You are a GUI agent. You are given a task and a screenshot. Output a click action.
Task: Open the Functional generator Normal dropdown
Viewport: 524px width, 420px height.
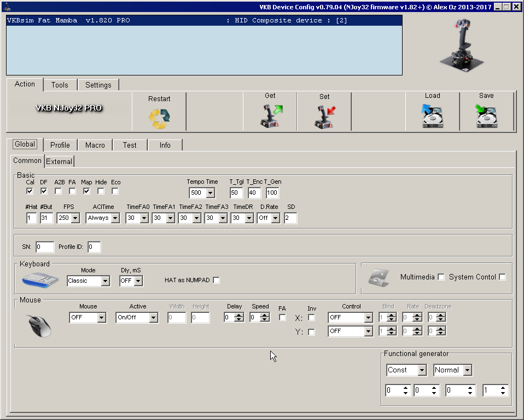click(468, 370)
